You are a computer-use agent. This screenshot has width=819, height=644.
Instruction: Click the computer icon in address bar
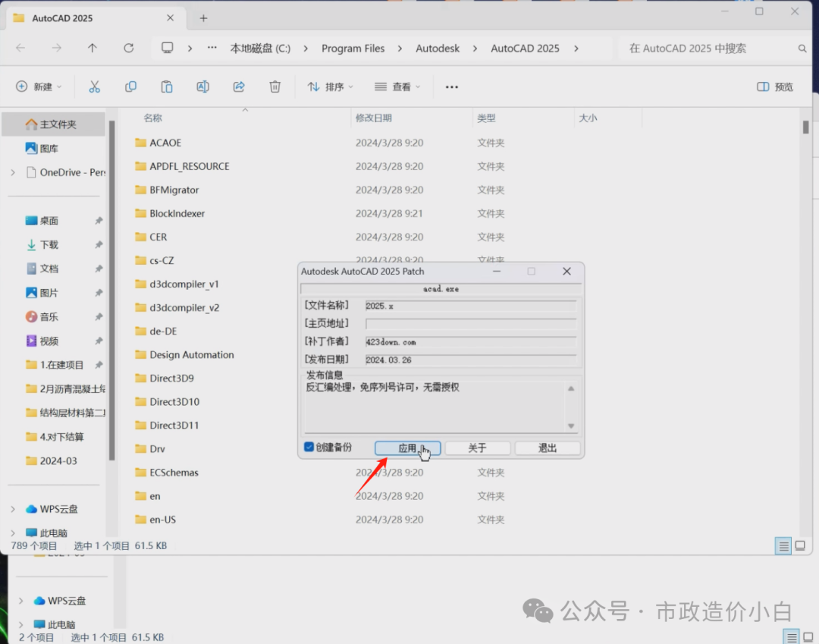[167, 48]
